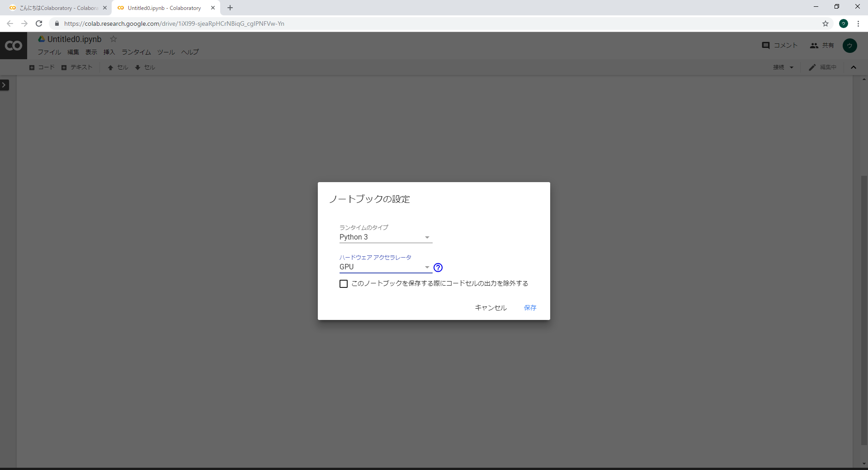The image size is (868, 470).
Task: Expand the 接続 connection dropdown
Action: coord(783,67)
